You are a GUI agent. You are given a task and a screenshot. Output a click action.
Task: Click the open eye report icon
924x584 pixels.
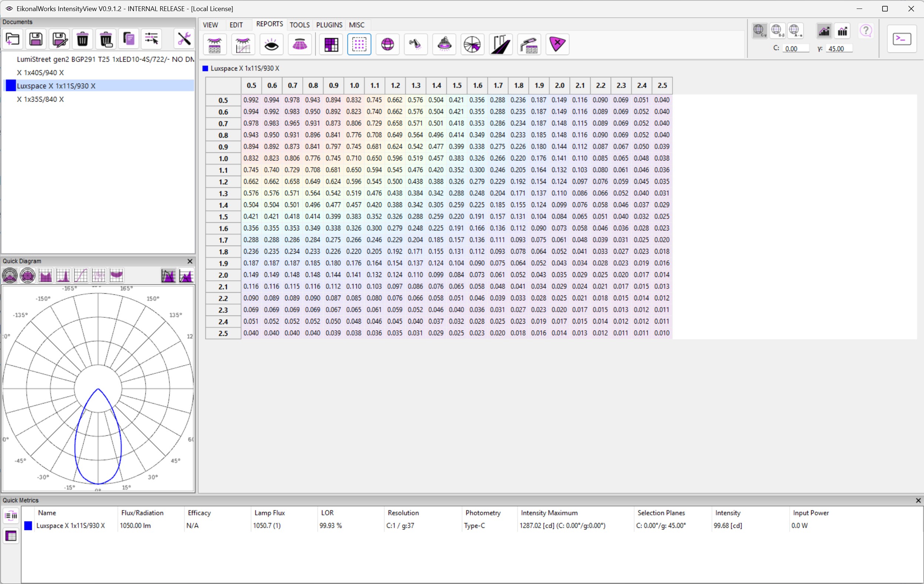[x=272, y=44]
